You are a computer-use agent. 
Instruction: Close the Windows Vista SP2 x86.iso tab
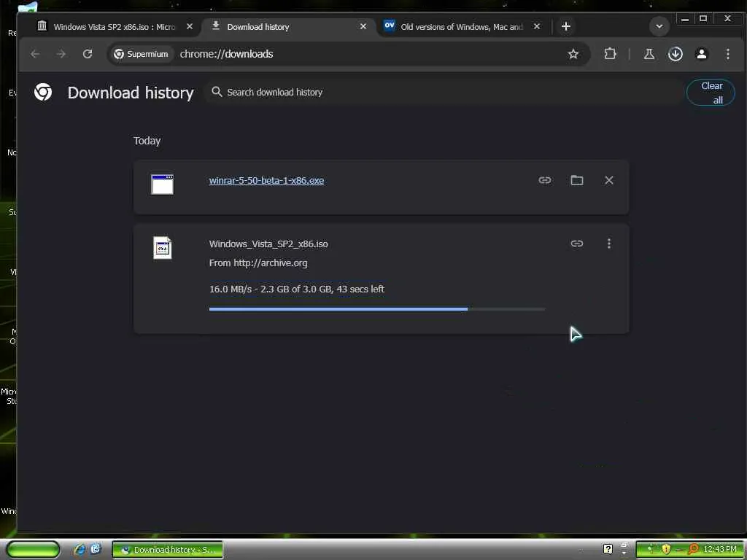coord(190,27)
